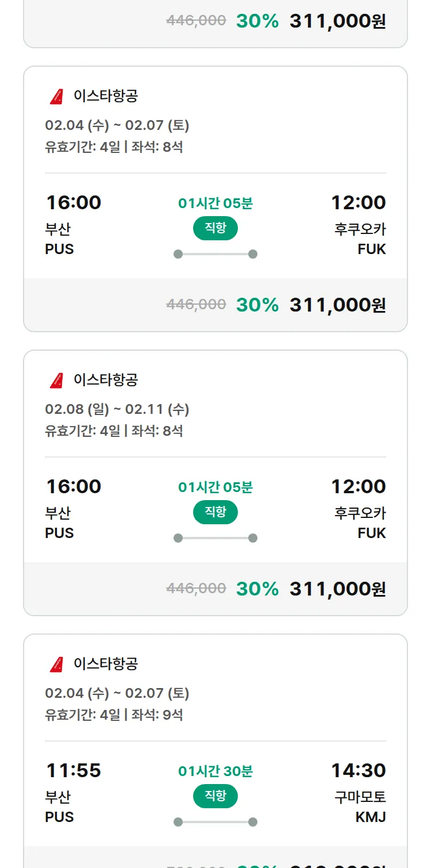This screenshot has width=431, height=868.
Task: Click 30% discount on the 02.04 Fukuoka card
Action: 257,305
